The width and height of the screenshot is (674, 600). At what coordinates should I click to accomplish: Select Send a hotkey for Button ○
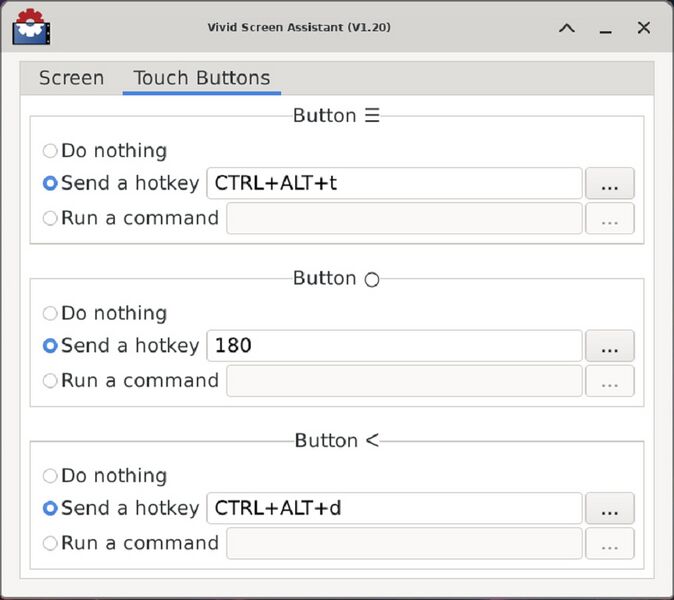click(50, 347)
